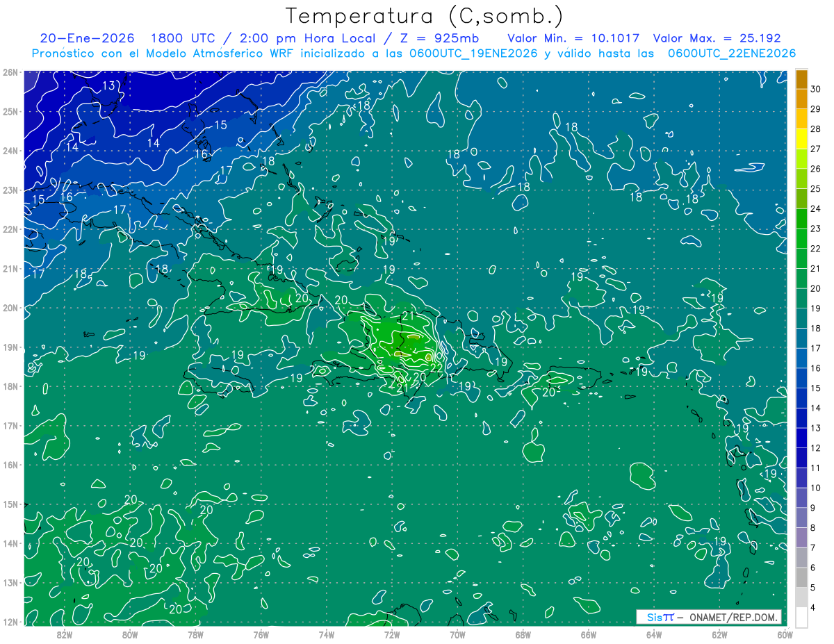Click the SisTT - ONAMET/REP.DOM. credit label
This screenshot has height=644, width=834.
[x=708, y=617]
